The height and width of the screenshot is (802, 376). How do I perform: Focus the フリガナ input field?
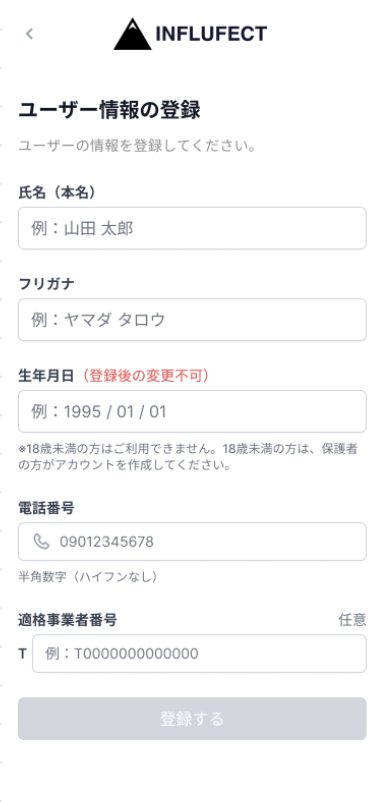(x=192, y=320)
